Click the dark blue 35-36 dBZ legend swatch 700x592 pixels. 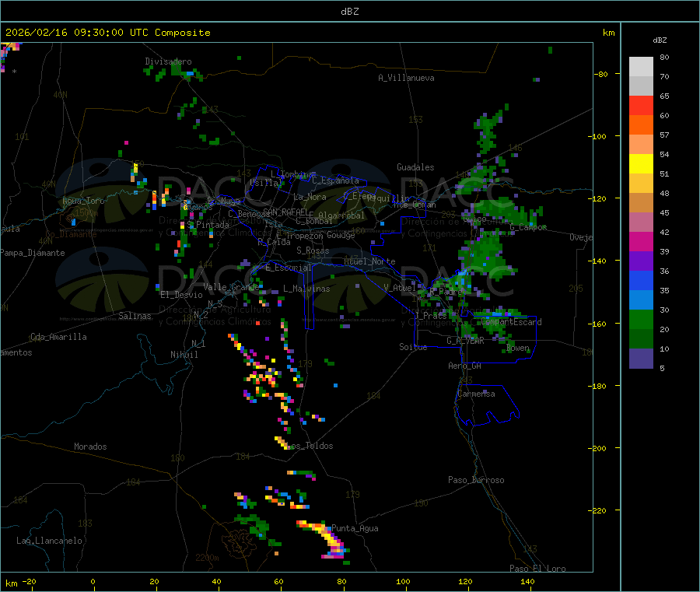(641, 280)
